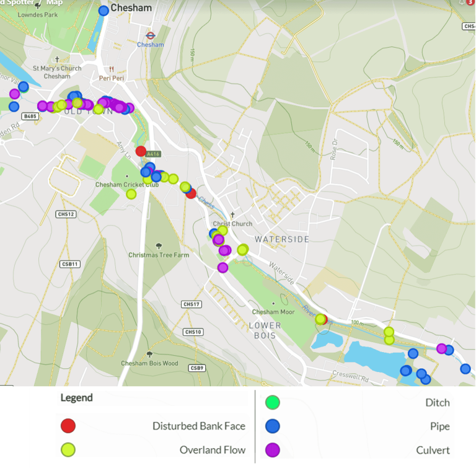Click the red Disturbed Bank Face legend swatch

pyautogui.click(x=68, y=426)
